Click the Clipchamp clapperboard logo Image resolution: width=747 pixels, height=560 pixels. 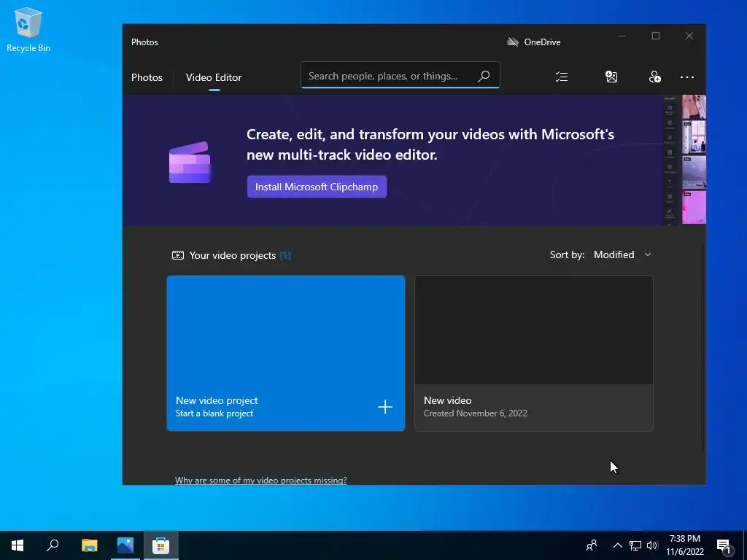pyautogui.click(x=190, y=163)
